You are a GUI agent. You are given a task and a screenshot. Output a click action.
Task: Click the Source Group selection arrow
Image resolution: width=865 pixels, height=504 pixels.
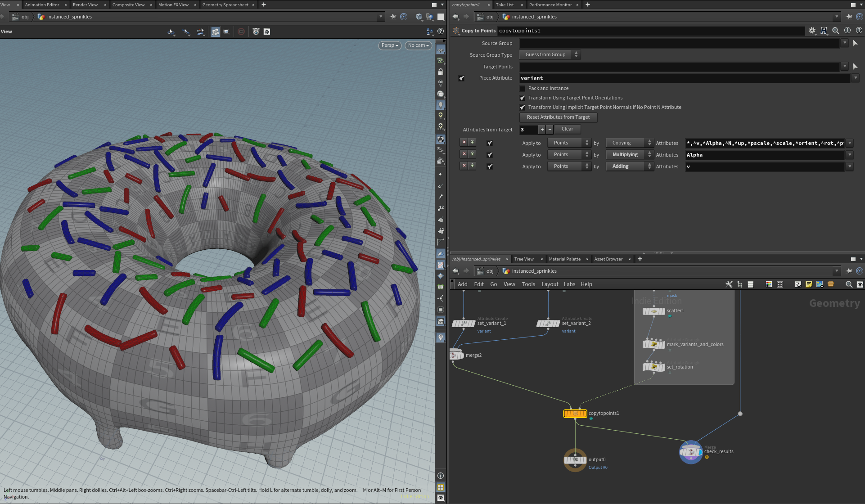pyautogui.click(x=855, y=43)
